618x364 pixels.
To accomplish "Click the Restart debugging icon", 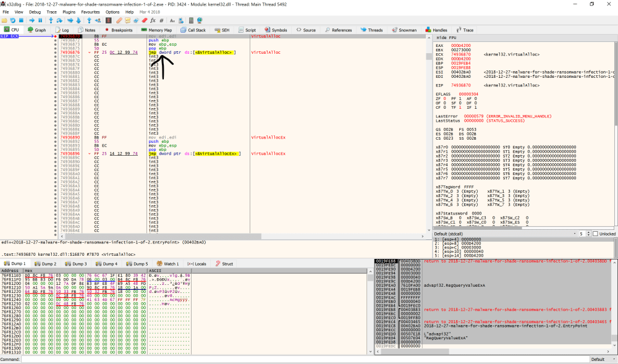I will [14, 19].
